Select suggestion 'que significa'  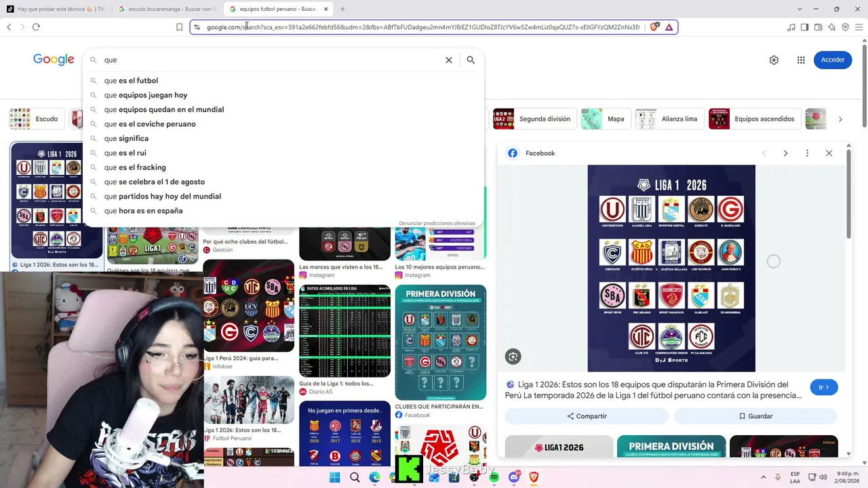pyautogui.click(x=283, y=138)
